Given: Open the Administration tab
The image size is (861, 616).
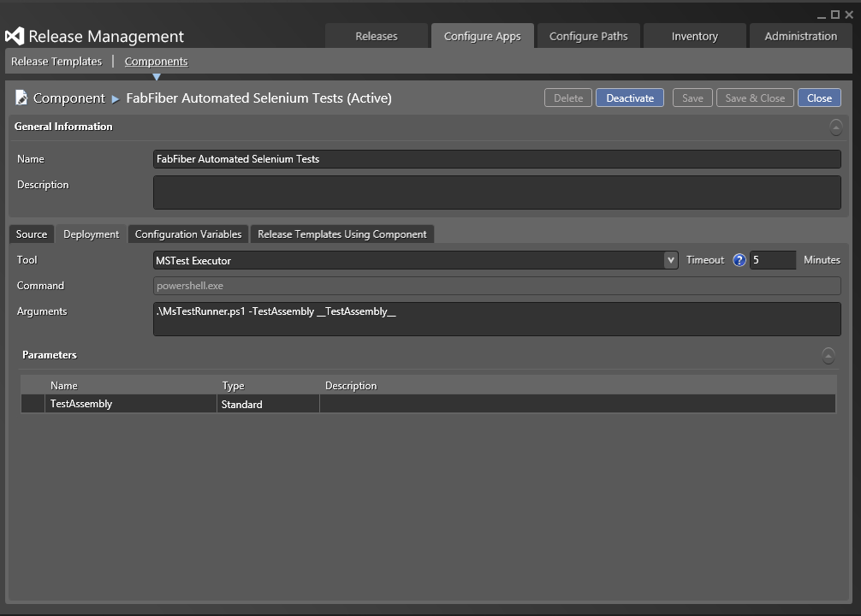Looking at the screenshot, I should point(800,36).
